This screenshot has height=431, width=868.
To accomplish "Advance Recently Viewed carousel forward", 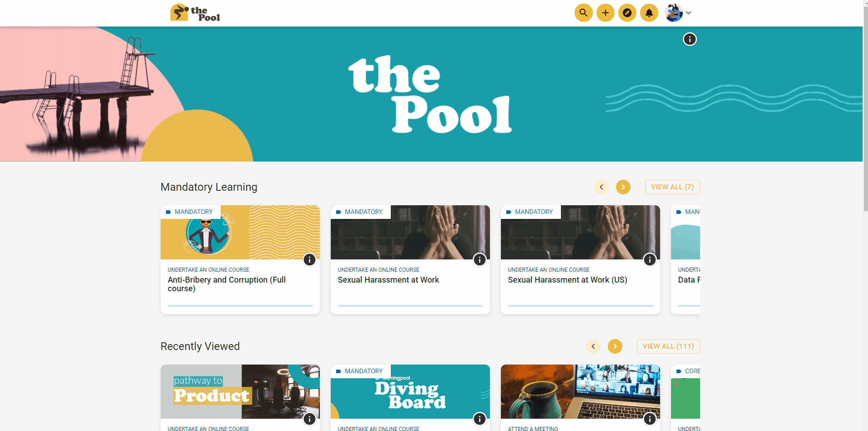I will click(x=615, y=346).
